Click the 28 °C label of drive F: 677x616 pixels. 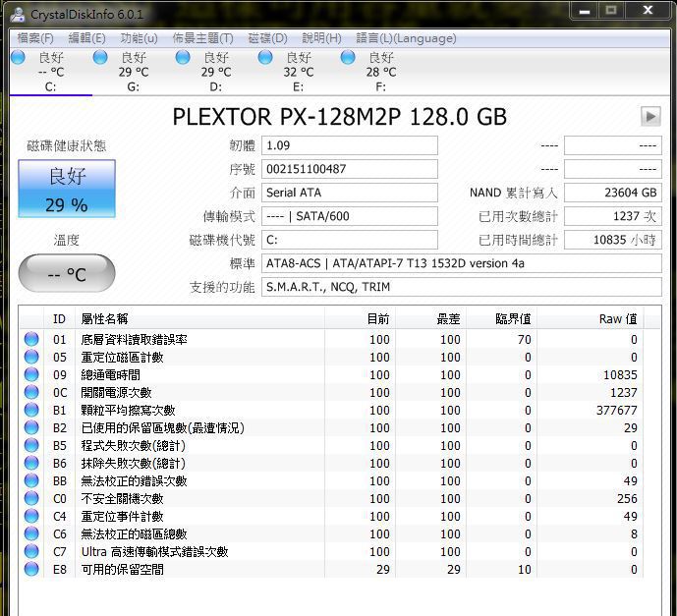point(381,72)
